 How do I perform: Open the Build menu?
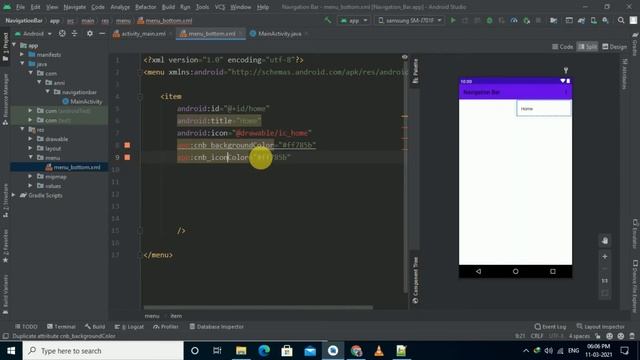coord(168,7)
